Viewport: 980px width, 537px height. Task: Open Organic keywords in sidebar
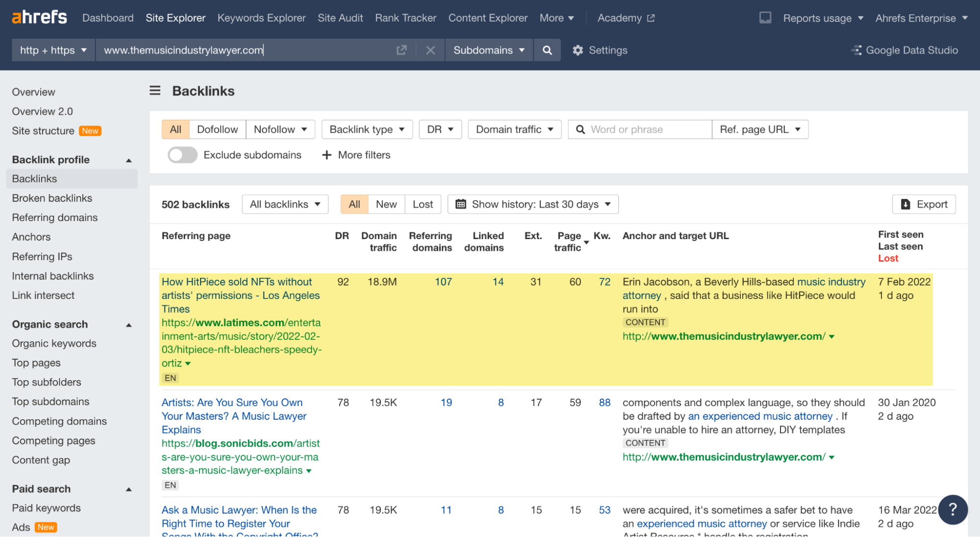coord(54,343)
